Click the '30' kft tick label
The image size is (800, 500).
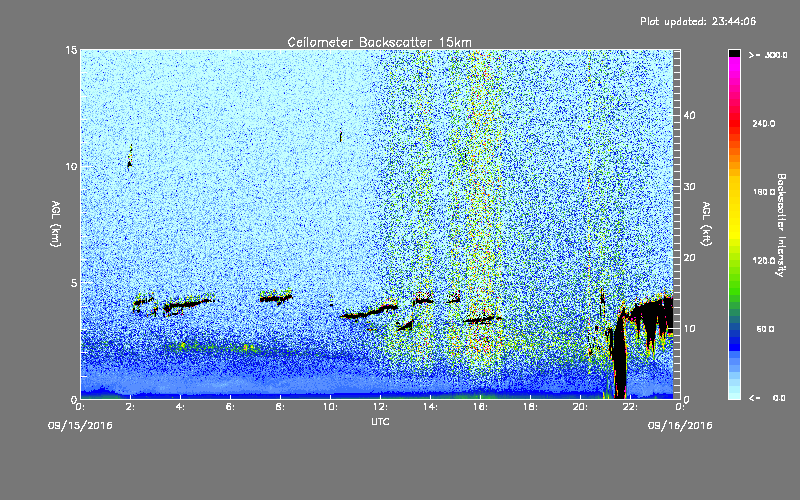click(689, 186)
